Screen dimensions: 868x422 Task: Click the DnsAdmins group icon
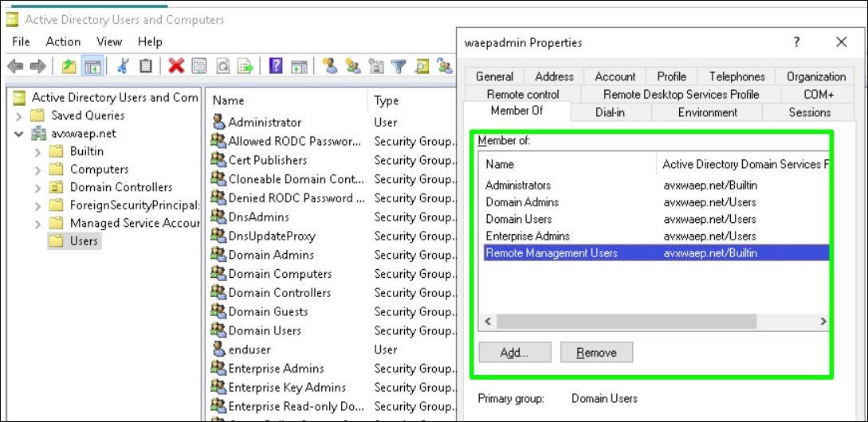[218, 217]
